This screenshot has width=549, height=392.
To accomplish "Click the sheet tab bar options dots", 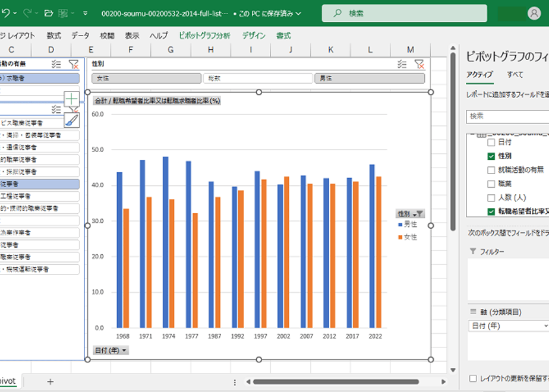I will point(235,382).
